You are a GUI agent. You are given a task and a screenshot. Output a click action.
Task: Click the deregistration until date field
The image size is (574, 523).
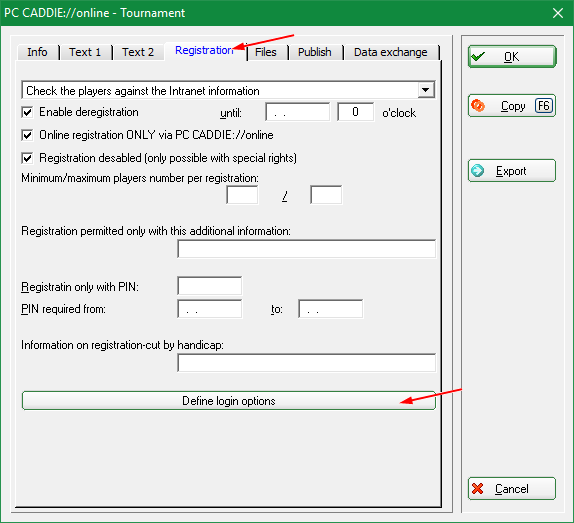[297, 112]
